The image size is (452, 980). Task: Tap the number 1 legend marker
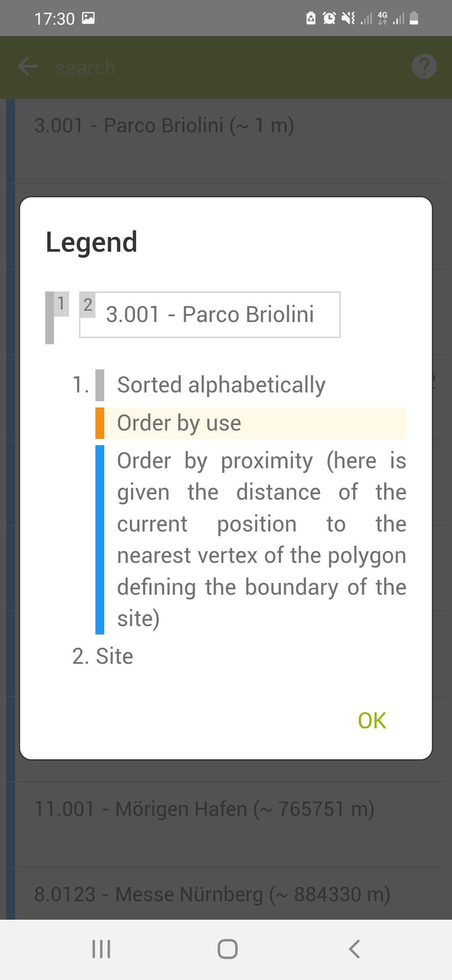coord(61,304)
